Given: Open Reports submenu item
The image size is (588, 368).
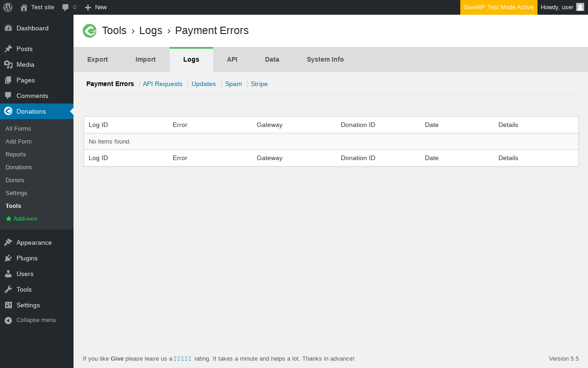Looking at the screenshot, I should click(x=37, y=154).
